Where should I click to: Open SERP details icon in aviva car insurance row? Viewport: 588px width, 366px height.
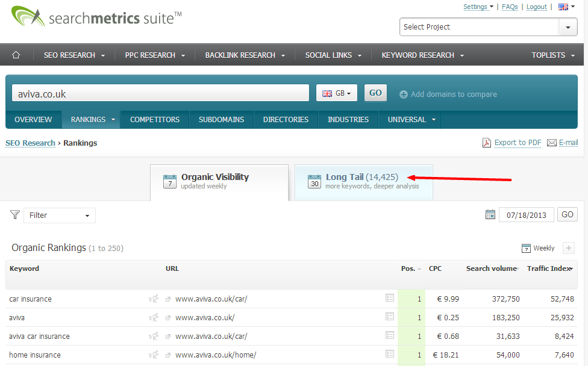390,335
